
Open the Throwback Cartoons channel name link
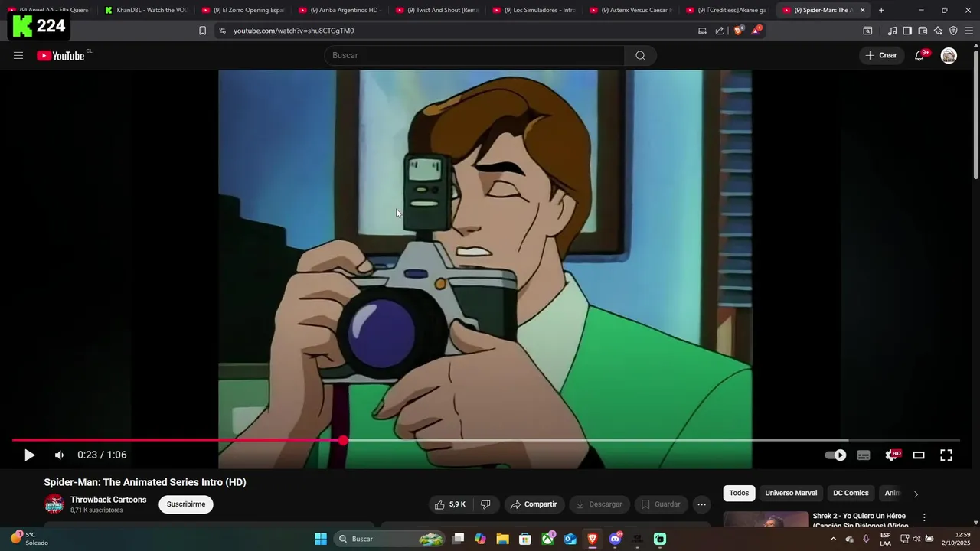tap(108, 500)
